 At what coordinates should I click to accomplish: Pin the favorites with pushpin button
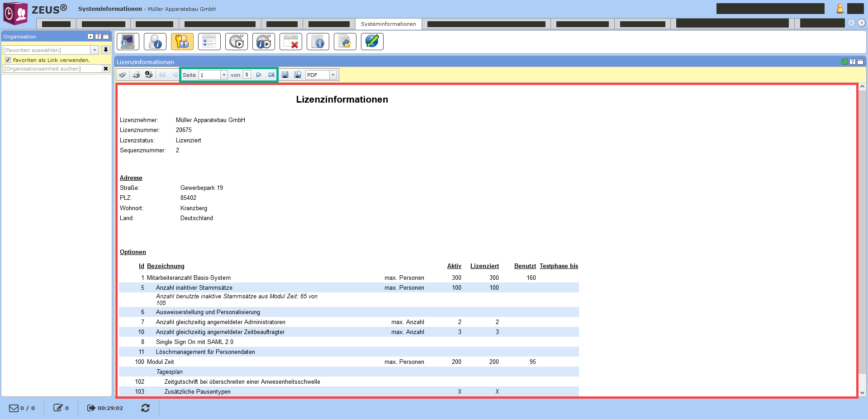pyautogui.click(x=106, y=50)
